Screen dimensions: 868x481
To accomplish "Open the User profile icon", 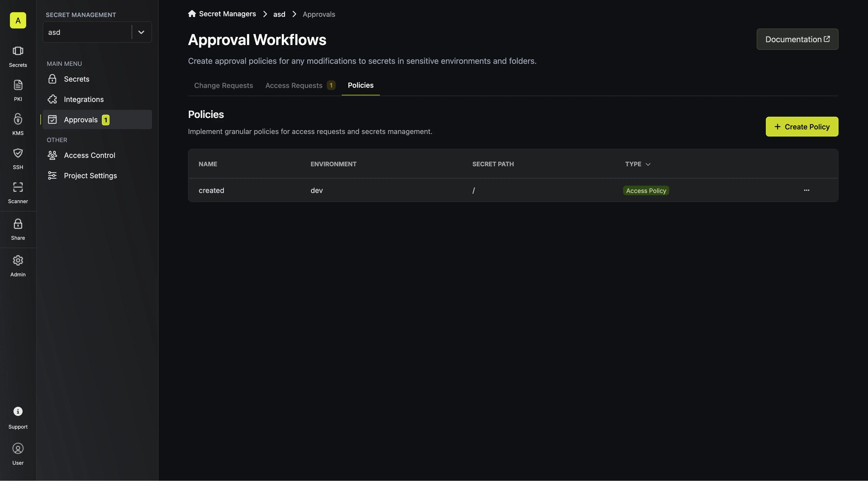I will 18,448.
